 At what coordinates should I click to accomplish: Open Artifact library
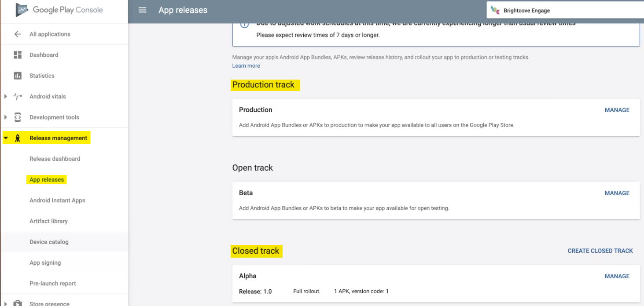pyautogui.click(x=48, y=221)
